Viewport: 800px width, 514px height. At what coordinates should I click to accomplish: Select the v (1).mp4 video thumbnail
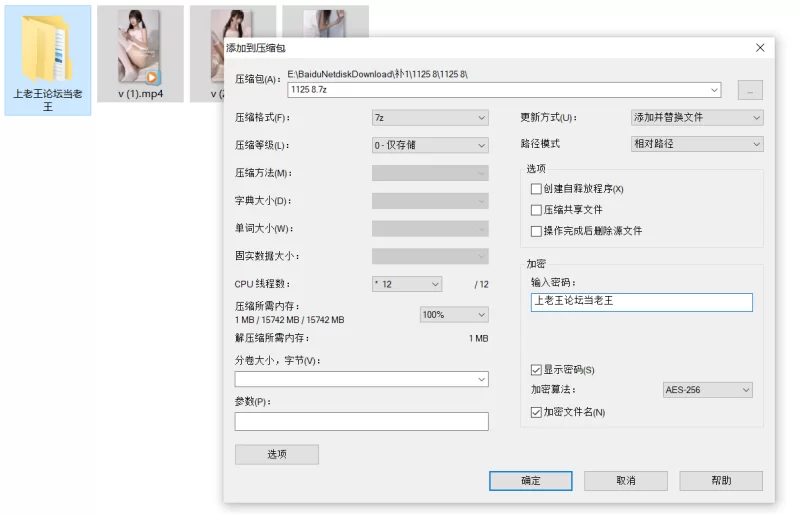pyautogui.click(x=139, y=46)
